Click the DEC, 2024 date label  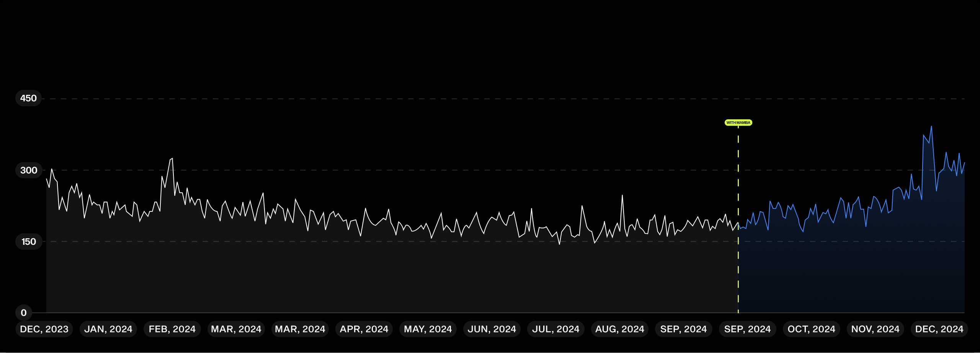pyautogui.click(x=939, y=329)
